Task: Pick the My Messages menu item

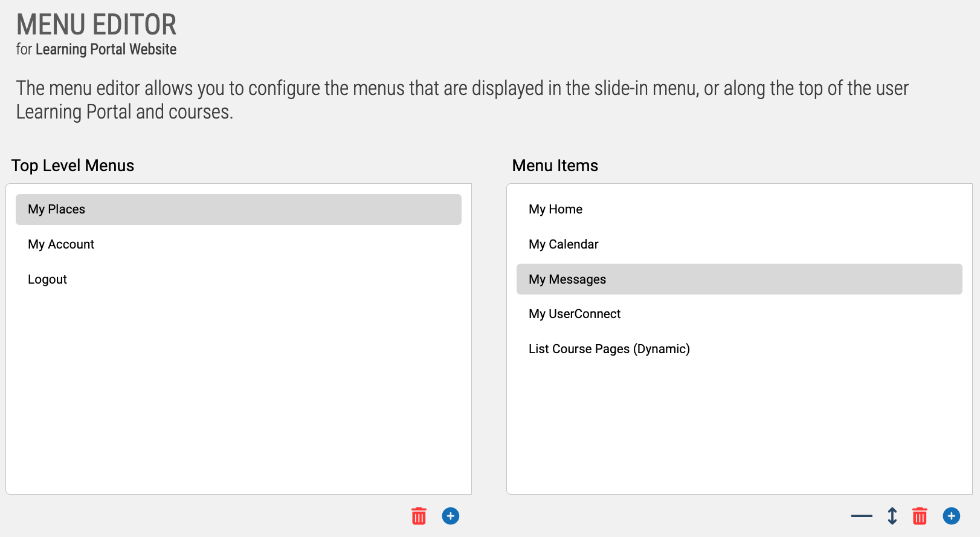Action: click(x=740, y=279)
